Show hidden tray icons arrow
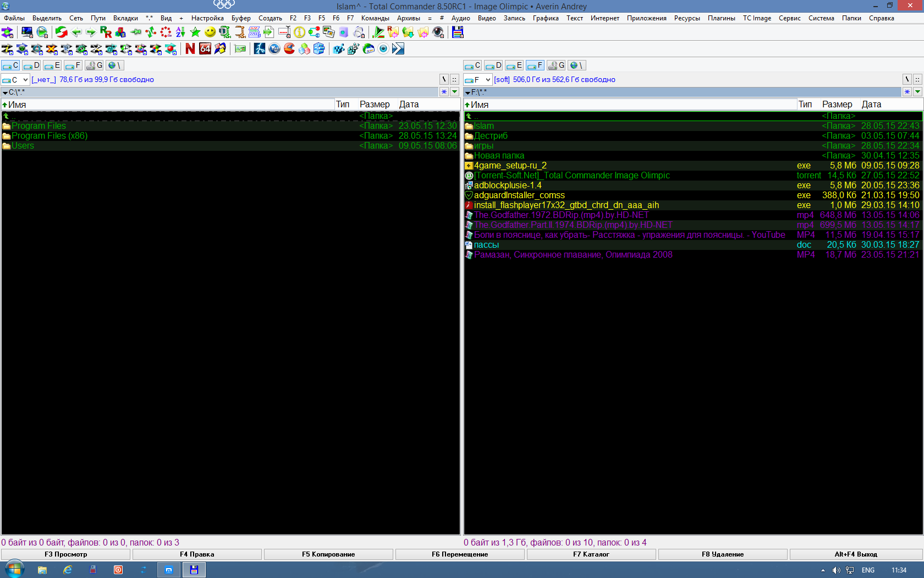Image resolution: width=924 pixels, height=578 pixels. [823, 570]
